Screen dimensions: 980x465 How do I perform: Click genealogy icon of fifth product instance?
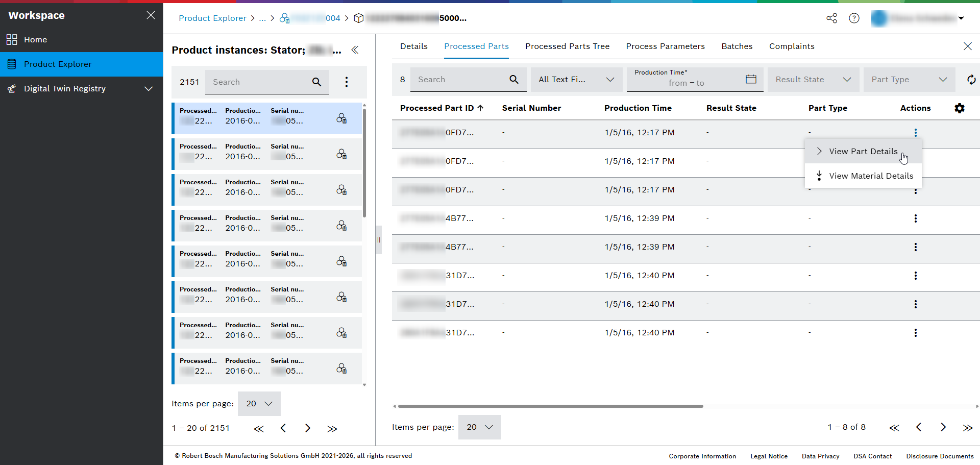click(341, 261)
